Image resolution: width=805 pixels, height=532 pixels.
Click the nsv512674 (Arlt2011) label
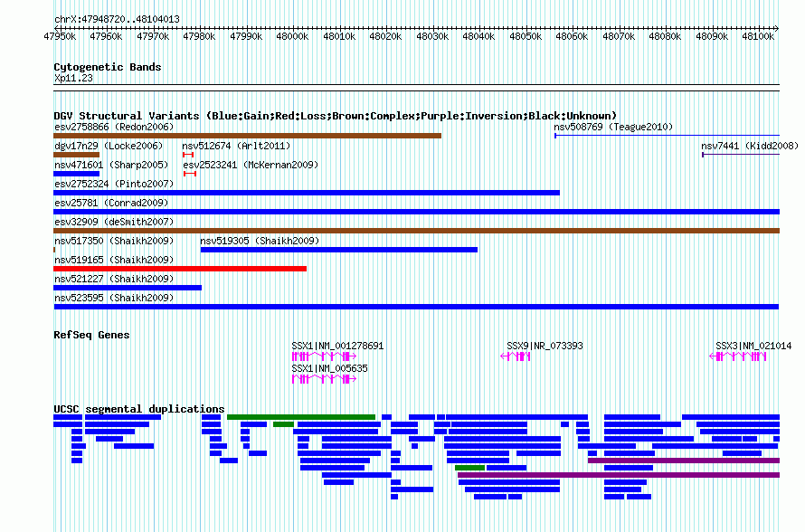[x=236, y=146]
